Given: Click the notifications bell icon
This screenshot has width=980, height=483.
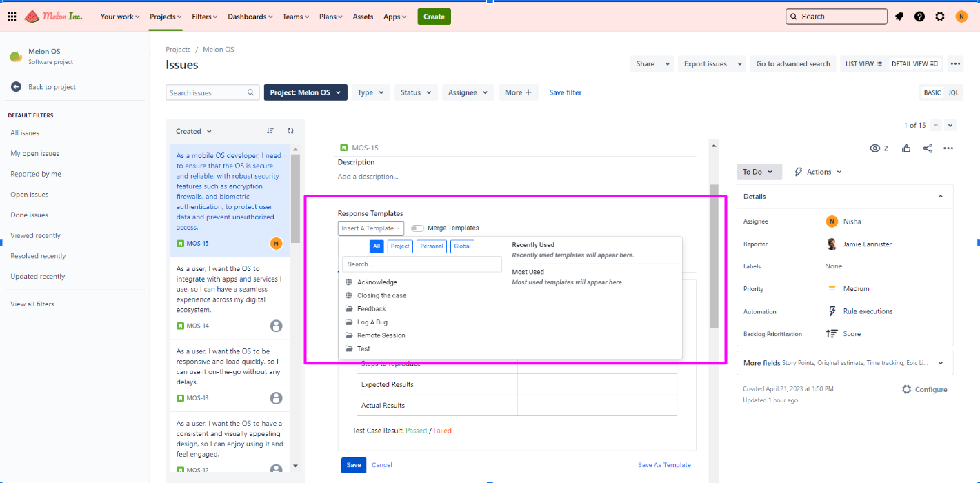Looking at the screenshot, I should pyautogui.click(x=899, y=17).
